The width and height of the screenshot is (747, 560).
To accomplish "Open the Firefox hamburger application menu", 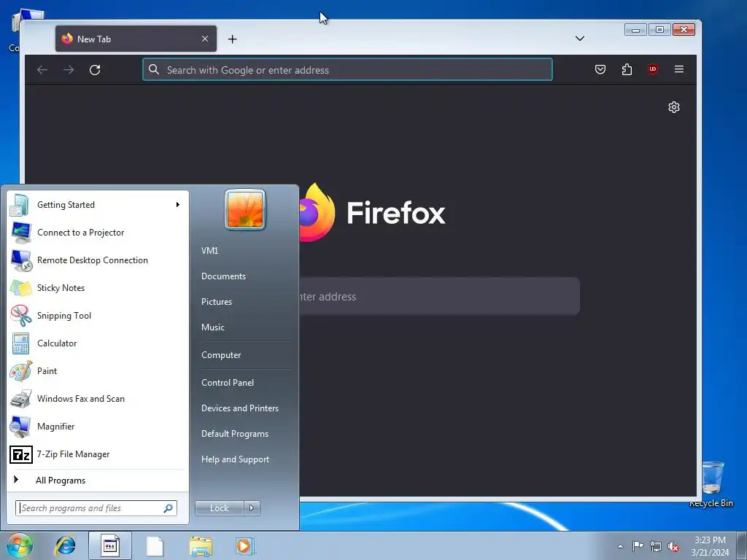I will click(679, 69).
